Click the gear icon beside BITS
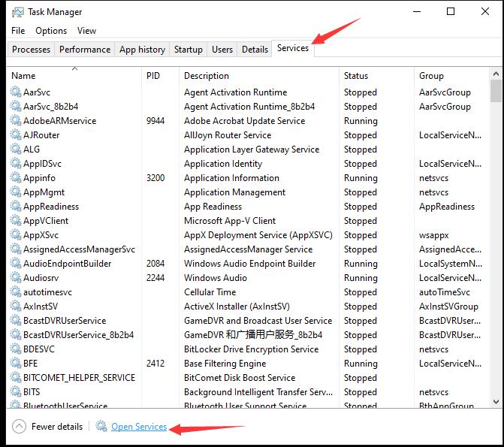The image size is (504, 447). coord(16,391)
